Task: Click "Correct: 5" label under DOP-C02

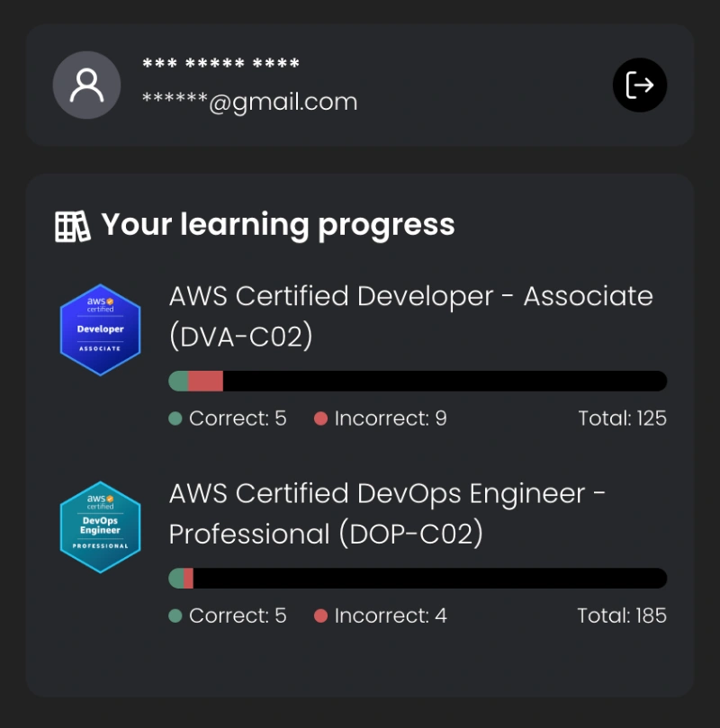Action: pyautogui.click(x=238, y=616)
